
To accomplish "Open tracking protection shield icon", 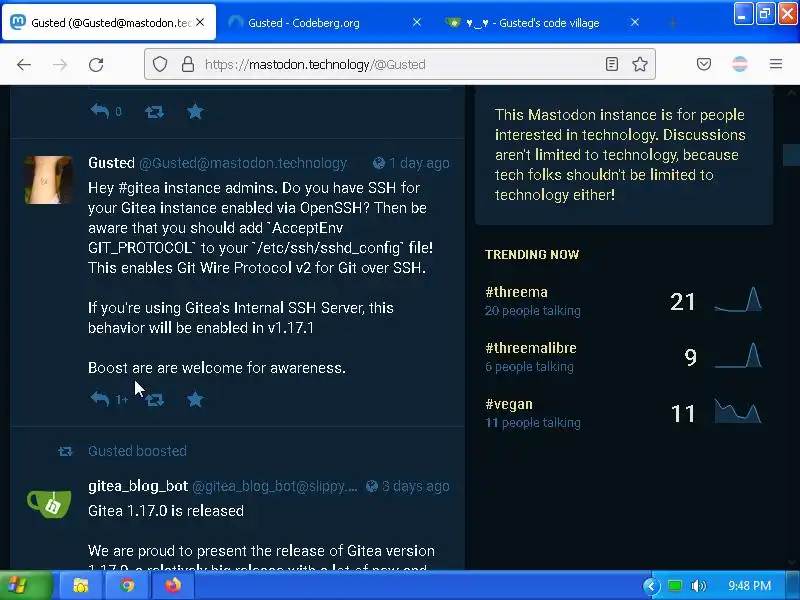I will click(x=160, y=64).
